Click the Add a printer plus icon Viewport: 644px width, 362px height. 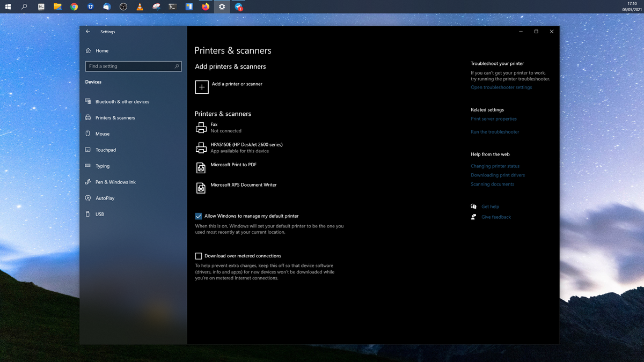pyautogui.click(x=202, y=86)
